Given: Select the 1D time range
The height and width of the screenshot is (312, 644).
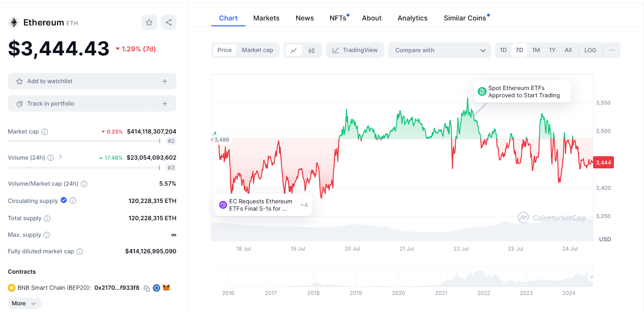Looking at the screenshot, I should click(503, 50).
